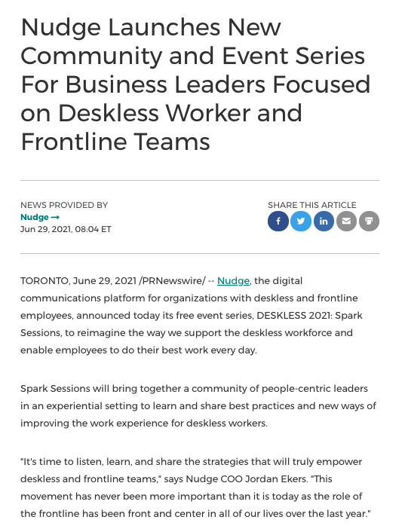The width and height of the screenshot is (405, 532).
Task: Open the Nudge news provider link
Action: click(x=40, y=217)
